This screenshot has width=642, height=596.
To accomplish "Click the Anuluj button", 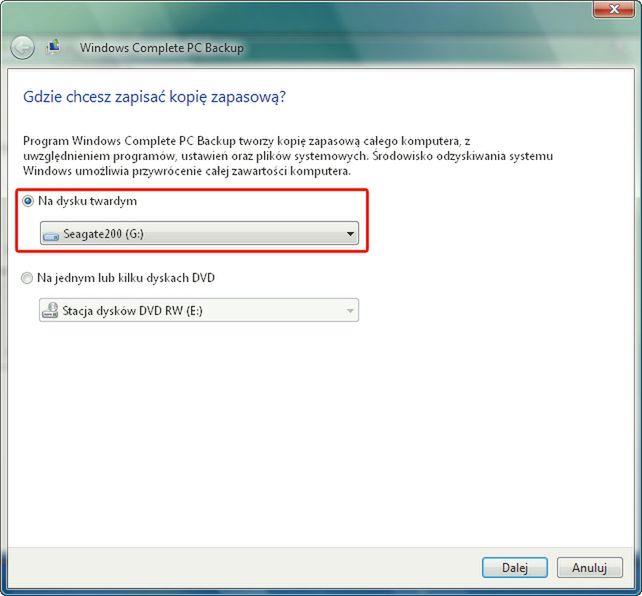I will [590, 567].
